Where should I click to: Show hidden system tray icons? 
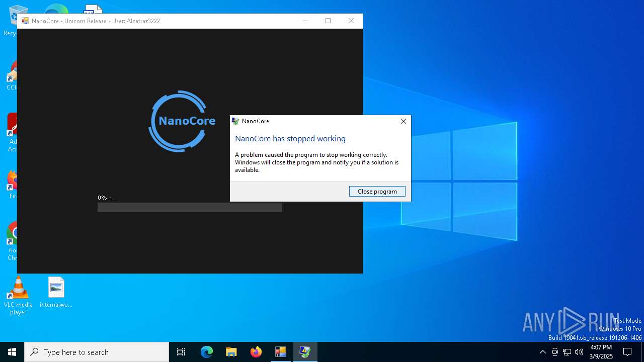tap(542, 352)
